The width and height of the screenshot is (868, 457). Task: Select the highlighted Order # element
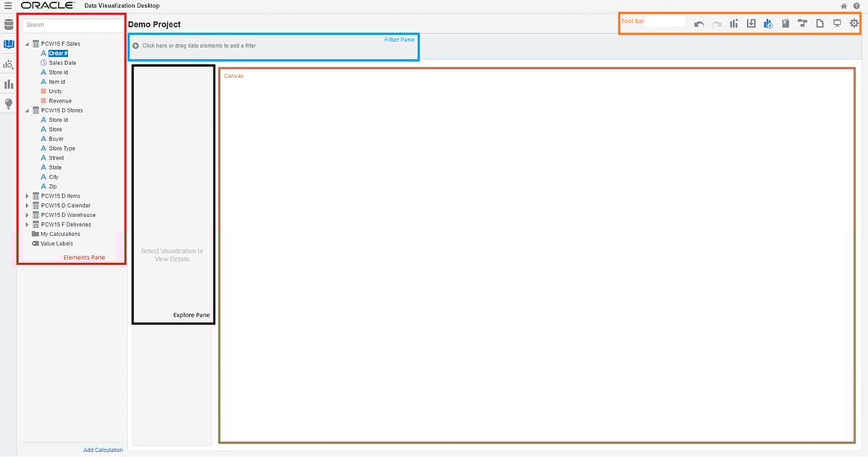(58, 53)
